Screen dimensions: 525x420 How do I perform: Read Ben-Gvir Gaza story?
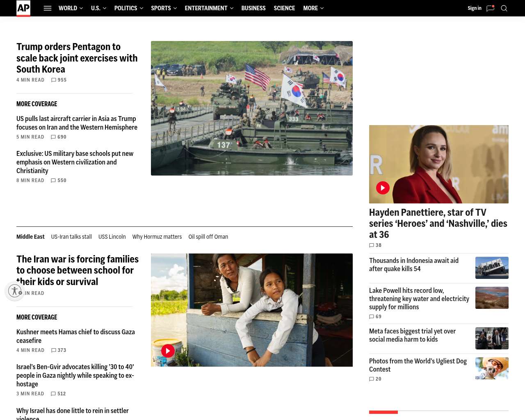click(x=75, y=375)
